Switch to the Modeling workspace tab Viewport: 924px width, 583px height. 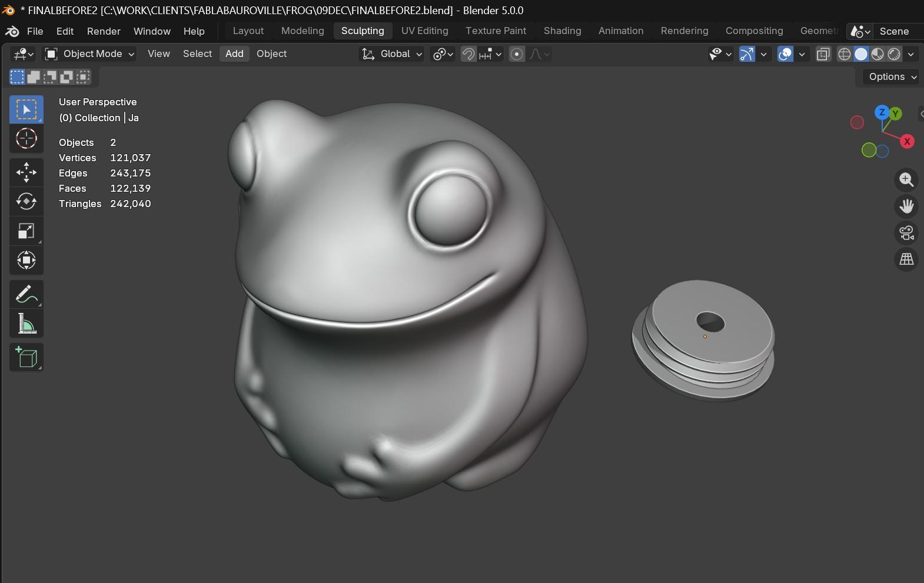[303, 31]
